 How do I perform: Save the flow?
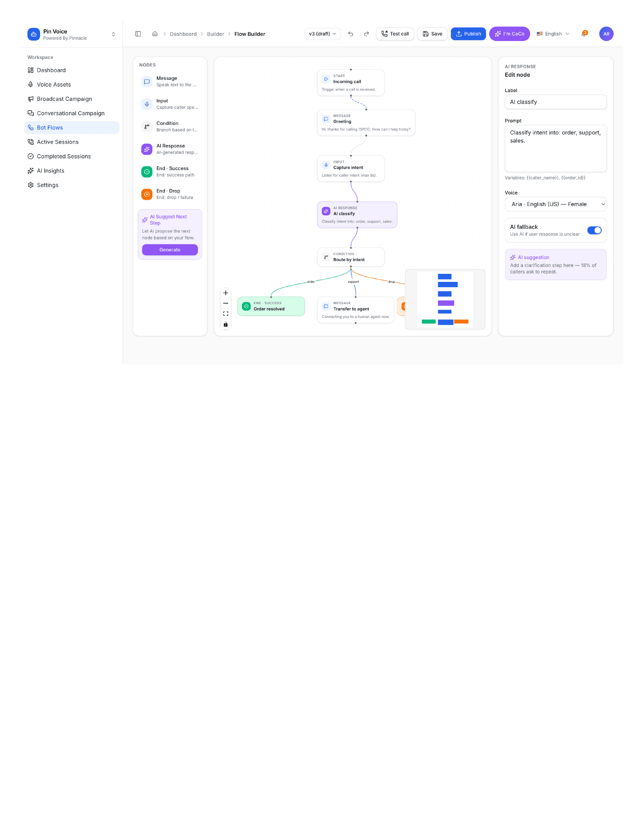pyautogui.click(x=432, y=34)
